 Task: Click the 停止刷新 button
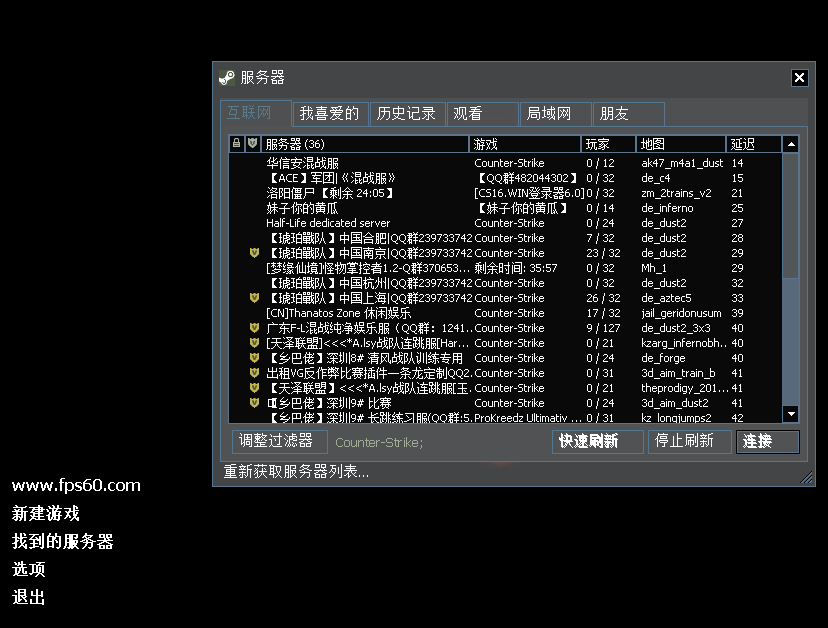point(690,442)
